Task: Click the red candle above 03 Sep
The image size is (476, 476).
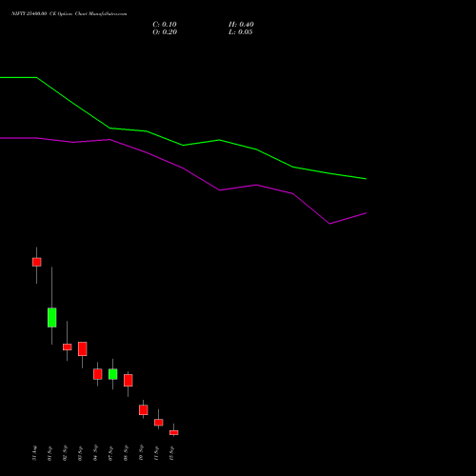Action: click(83, 348)
